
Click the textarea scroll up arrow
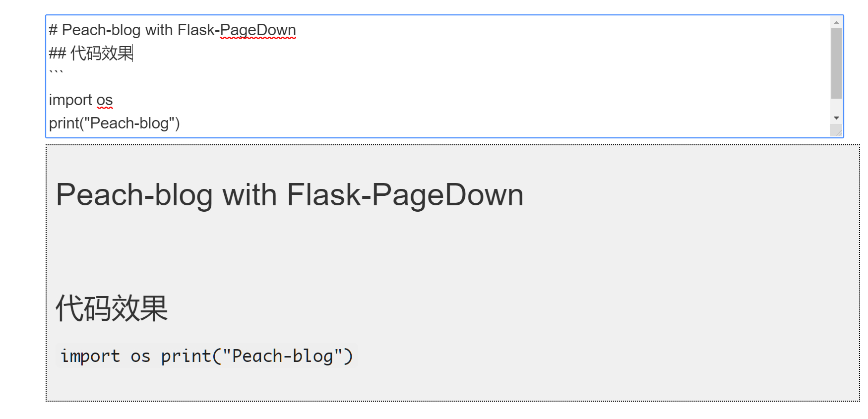(x=836, y=22)
